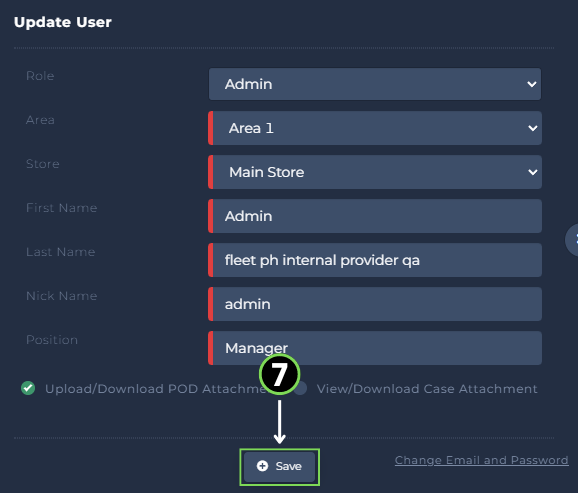
Task: Click the chevron arrow on Store dropdown
Action: 532,172
